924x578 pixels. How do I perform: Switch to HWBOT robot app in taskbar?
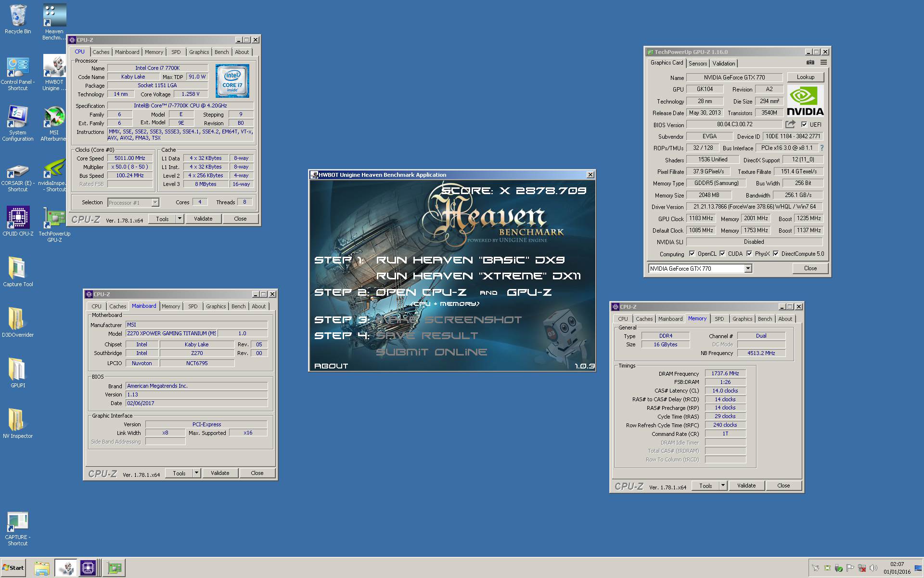tap(66, 568)
